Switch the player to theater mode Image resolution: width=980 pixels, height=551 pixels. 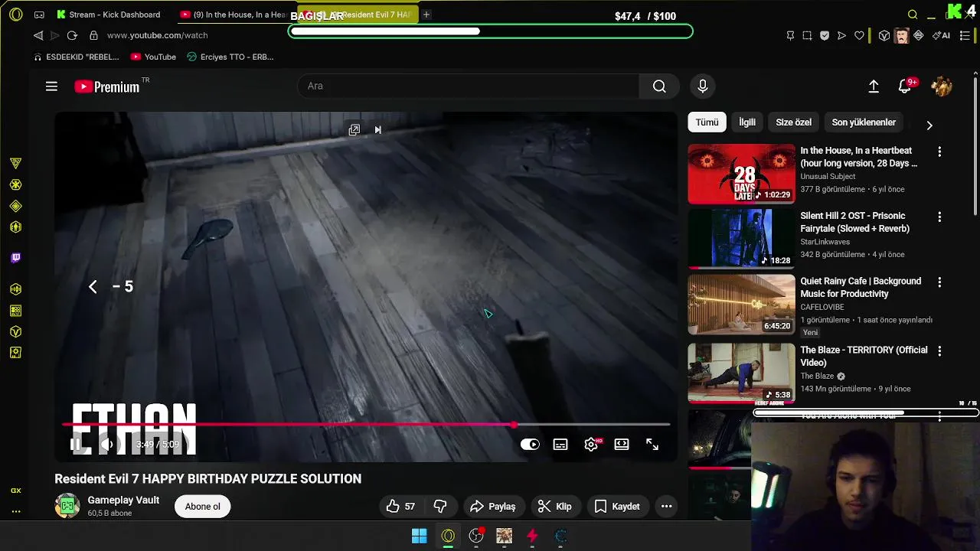(x=622, y=445)
